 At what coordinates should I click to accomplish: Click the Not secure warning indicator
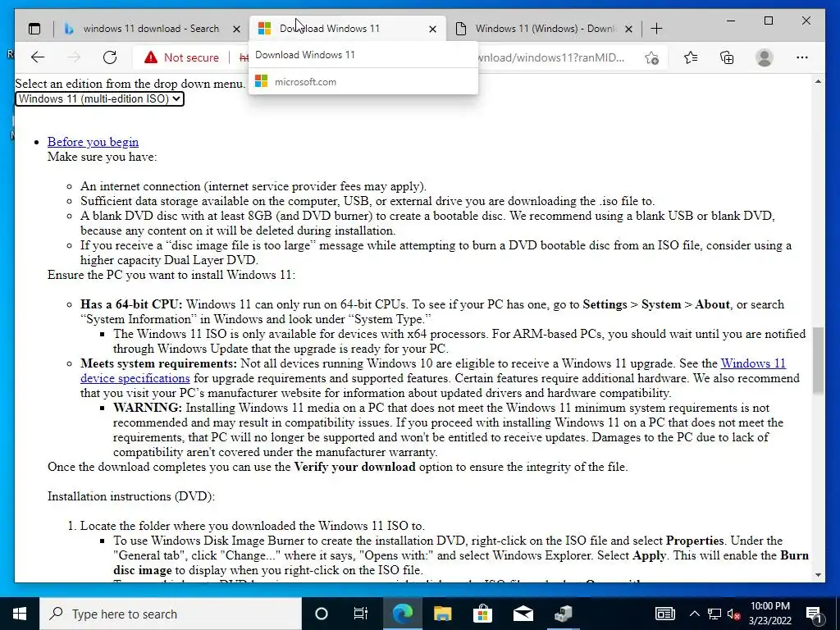coord(181,57)
